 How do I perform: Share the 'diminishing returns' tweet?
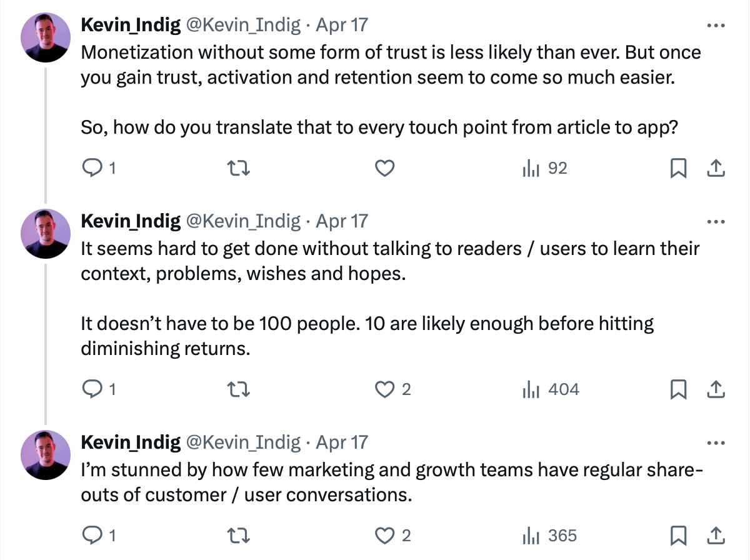coord(715,389)
